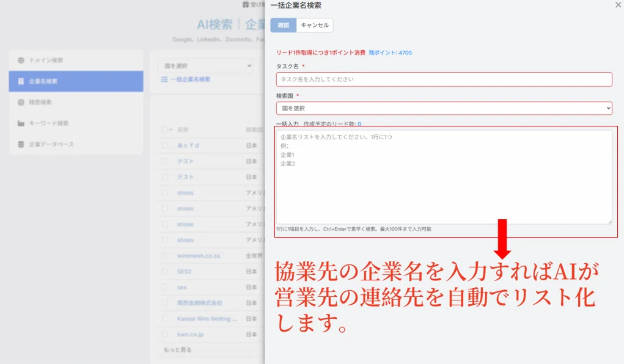Expand the 国を選択 dropdown above the table
This screenshot has height=364, width=624.
tap(205, 66)
